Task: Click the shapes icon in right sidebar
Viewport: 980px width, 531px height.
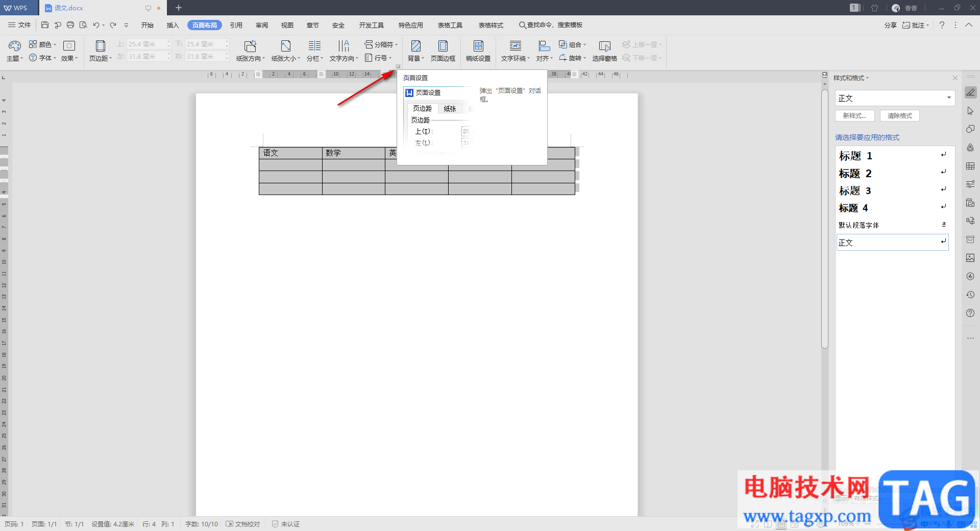Action: (x=970, y=129)
